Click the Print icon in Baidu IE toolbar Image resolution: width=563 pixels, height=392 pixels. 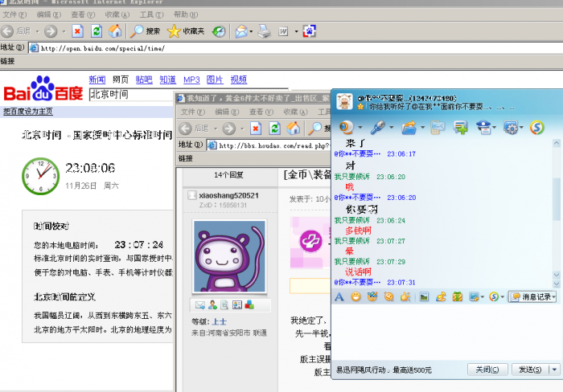point(265,31)
